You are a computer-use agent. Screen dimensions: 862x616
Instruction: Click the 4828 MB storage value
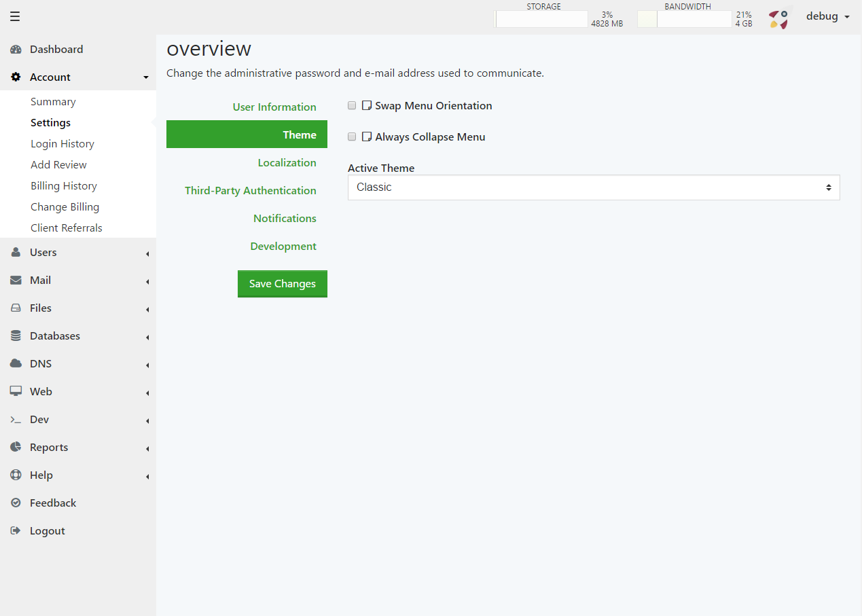(x=607, y=24)
